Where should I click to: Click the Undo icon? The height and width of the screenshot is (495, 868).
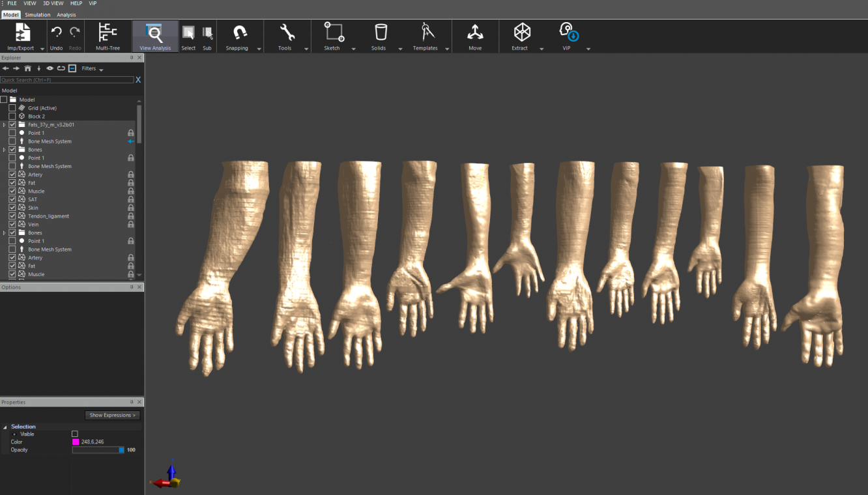pyautogui.click(x=56, y=33)
